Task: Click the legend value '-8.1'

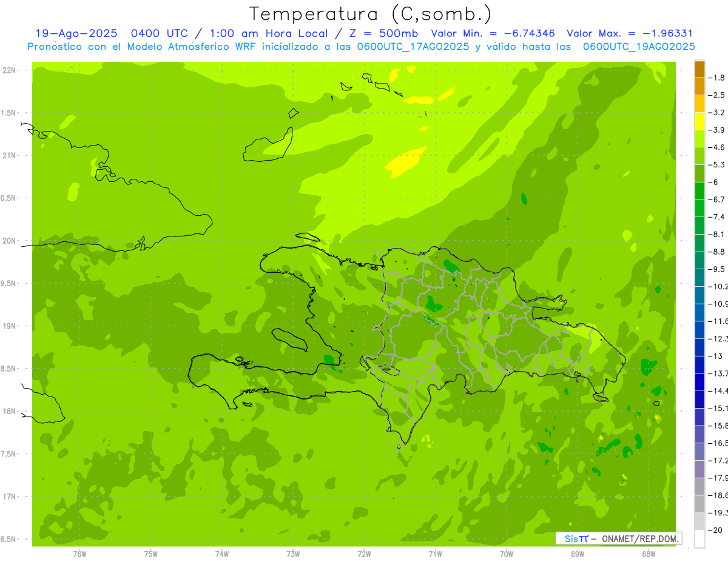Action: pyautogui.click(x=717, y=234)
